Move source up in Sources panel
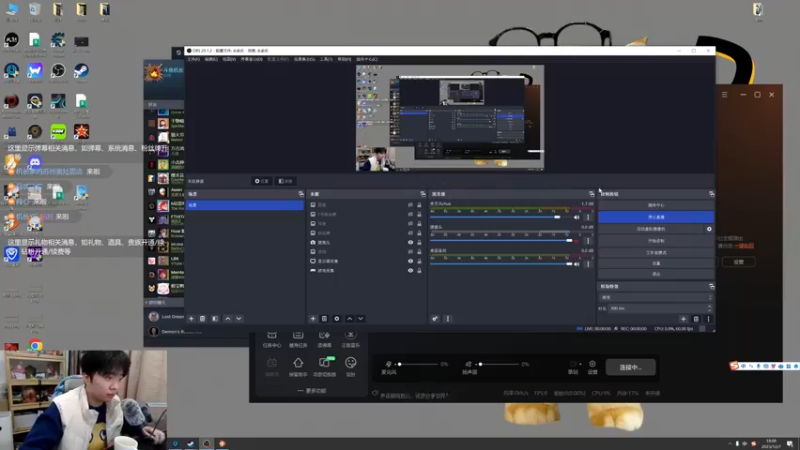The image size is (800, 450). pyautogui.click(x=349, y=319)
